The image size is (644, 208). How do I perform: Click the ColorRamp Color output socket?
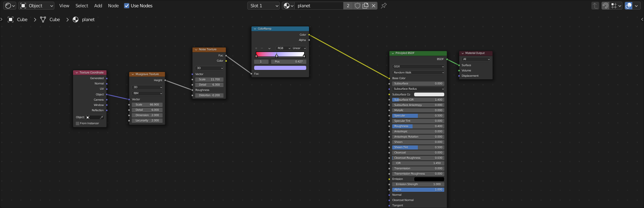coord(309,35)
